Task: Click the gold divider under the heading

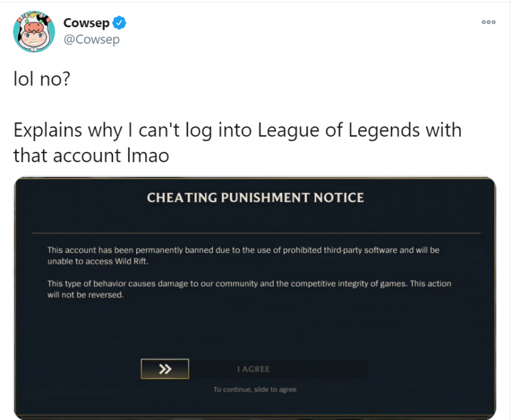Action: click(256, 233)
